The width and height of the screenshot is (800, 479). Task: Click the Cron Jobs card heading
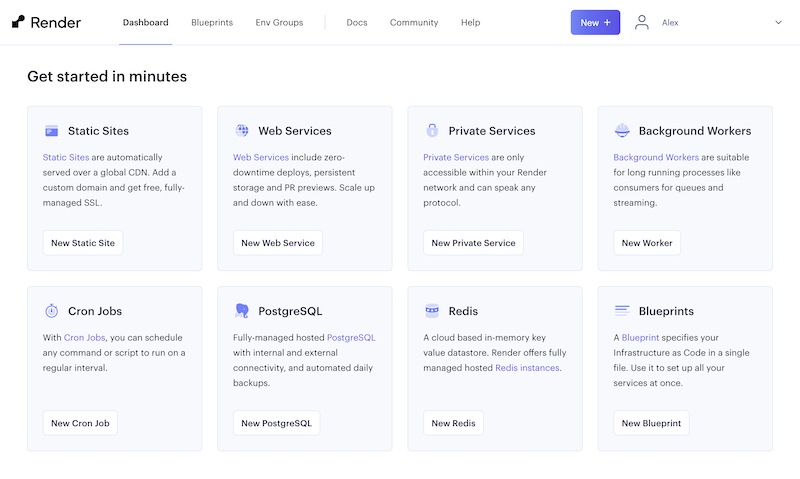[95, 311]
